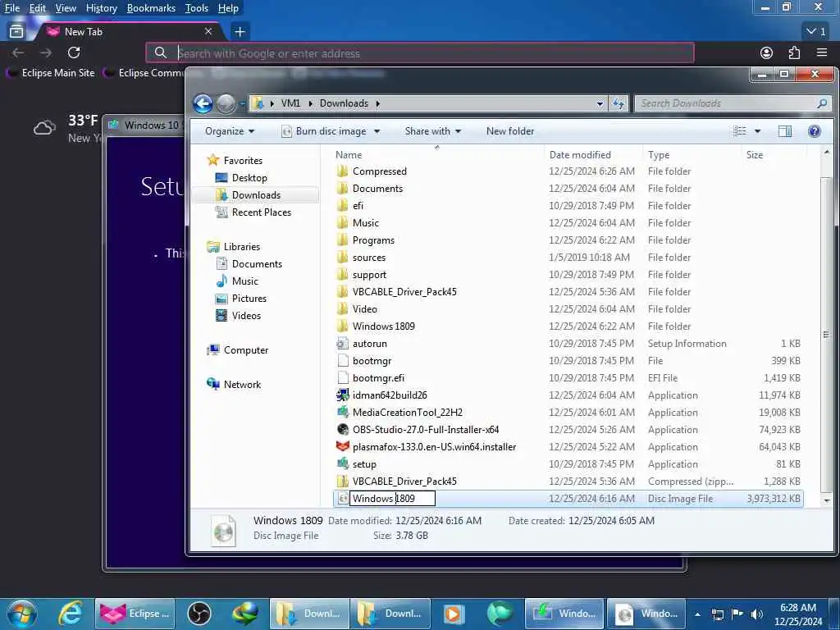Select Network in navigation pane
Viewport: 840px width, 630px height.
(x=242, y=384)
